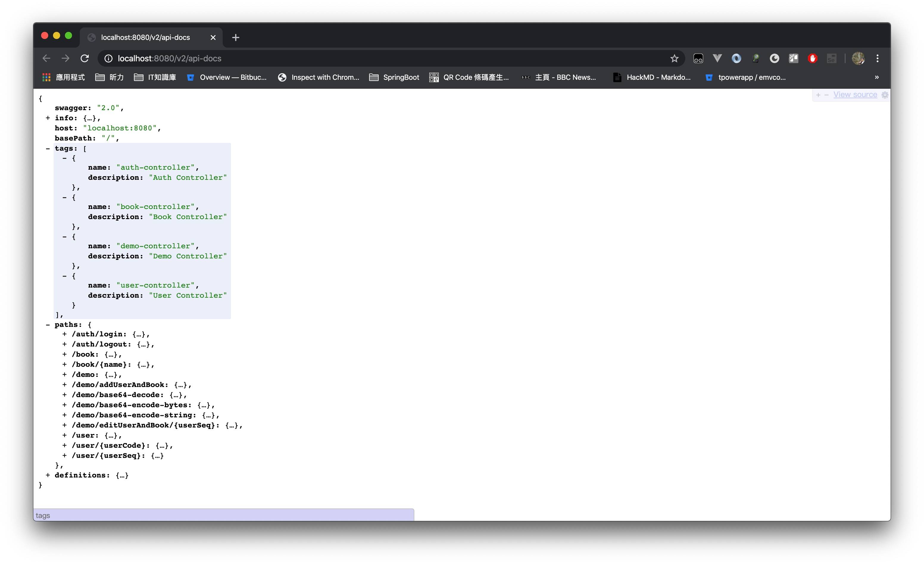Screen dimensions: 924x565
Task: Open the 聽力 bookmark folder
Action: tap(110, 77)
